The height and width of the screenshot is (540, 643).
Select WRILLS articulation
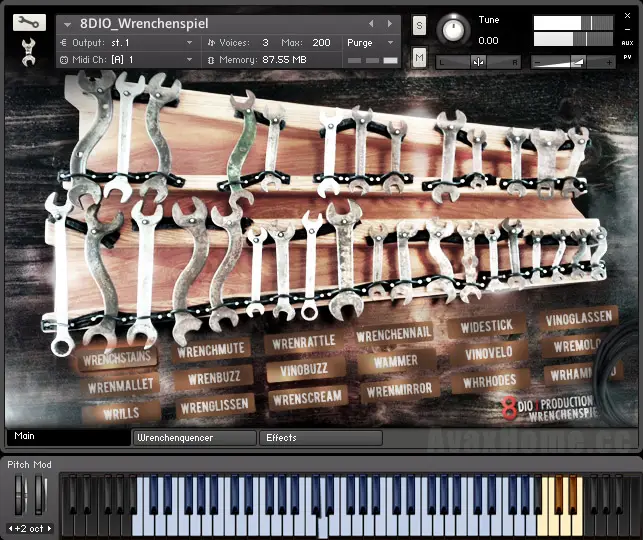click(121, 413)
